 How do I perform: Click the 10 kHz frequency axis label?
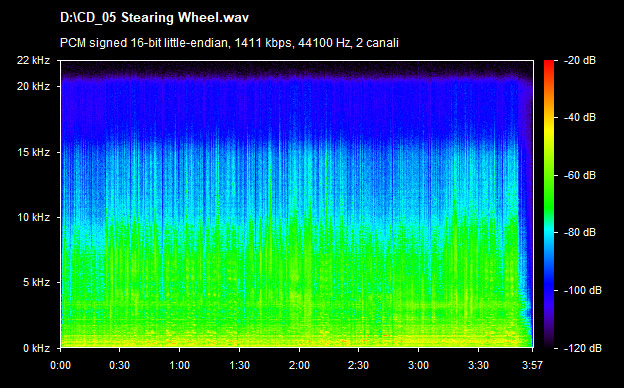click(x=33, y=217)
